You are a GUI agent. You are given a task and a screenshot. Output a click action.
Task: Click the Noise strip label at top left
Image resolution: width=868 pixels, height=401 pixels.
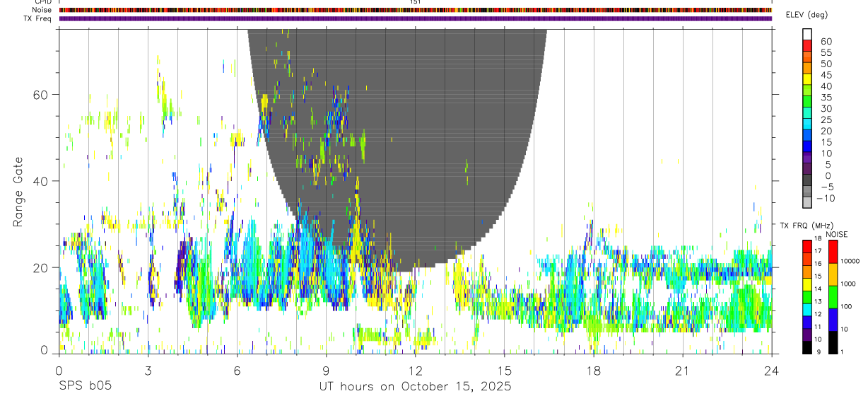(42, 10)
